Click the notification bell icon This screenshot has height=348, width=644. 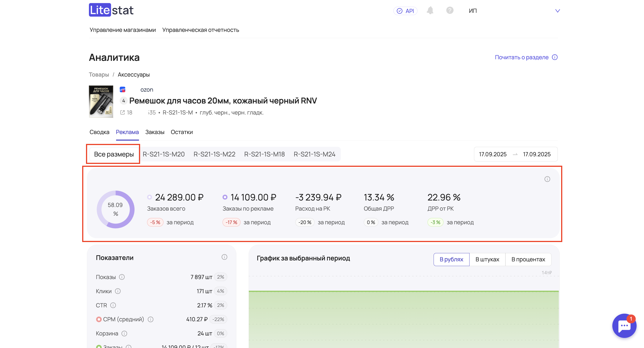click(430, 11)
